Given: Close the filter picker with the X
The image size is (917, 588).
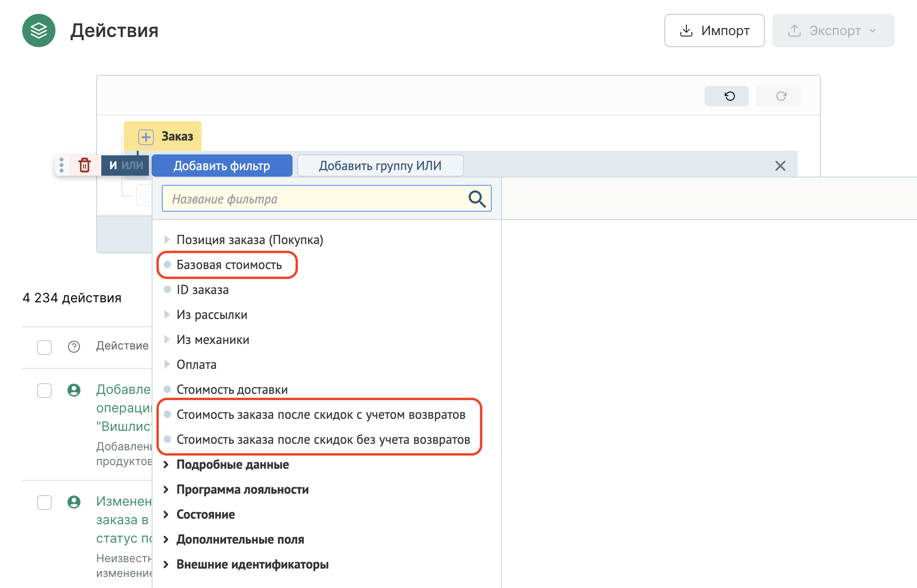Looking at the screenshot, I should 780,165.
